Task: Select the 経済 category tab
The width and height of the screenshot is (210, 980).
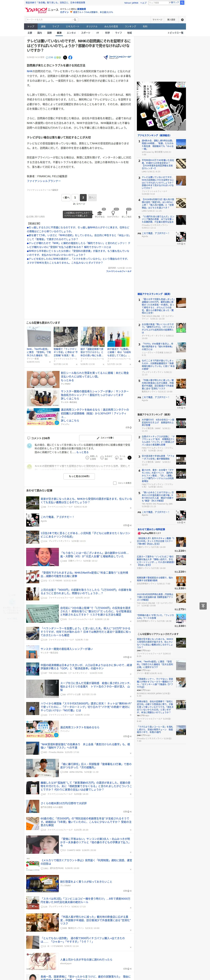Action: click(59, 33)
